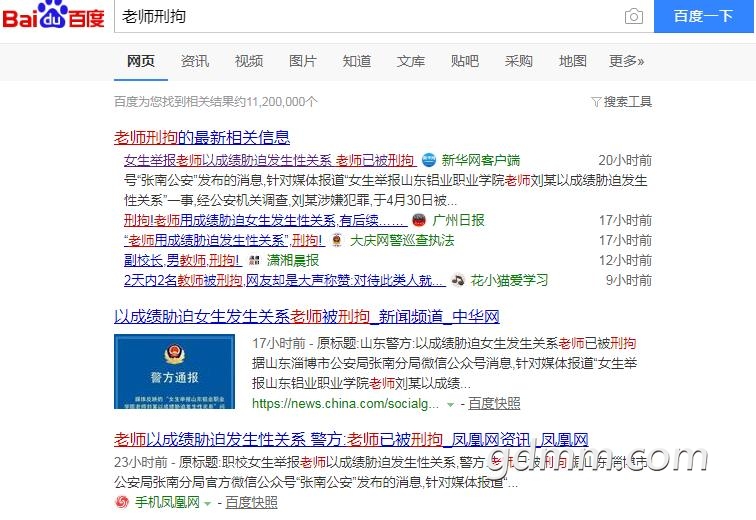Expand the 更多» menu
Viewport: 756px width, 520px height.
(x=627, y=61)
